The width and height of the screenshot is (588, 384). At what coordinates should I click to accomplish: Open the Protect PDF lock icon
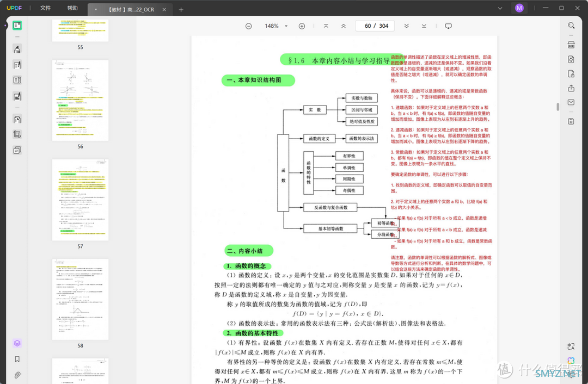[x=571, y=74]
